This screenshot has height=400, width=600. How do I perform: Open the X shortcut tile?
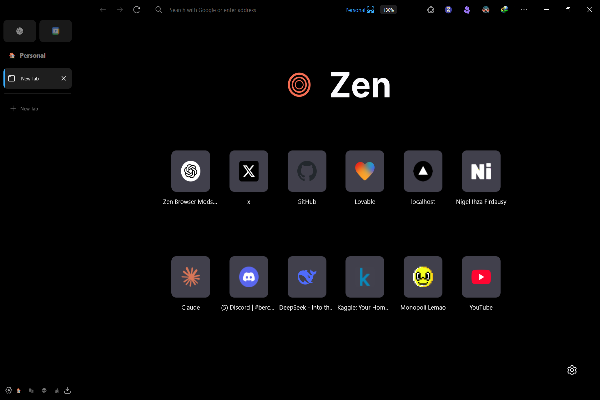point(249,171)
